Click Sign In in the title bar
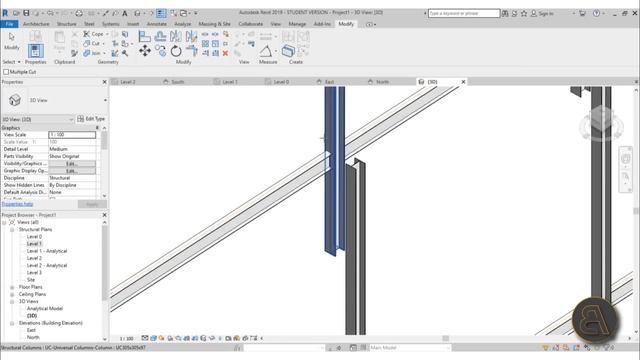Image resolution: width=640 pixels, height=360 pixels. [542, 13]
